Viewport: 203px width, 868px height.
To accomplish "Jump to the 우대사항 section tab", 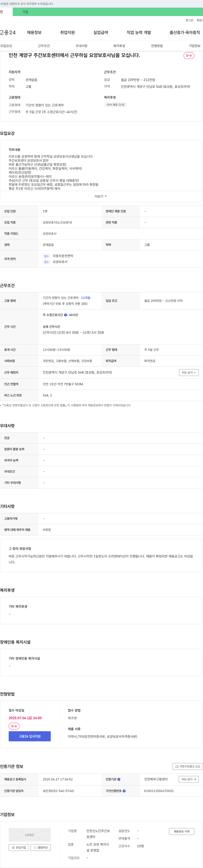I will click(81, 46).
